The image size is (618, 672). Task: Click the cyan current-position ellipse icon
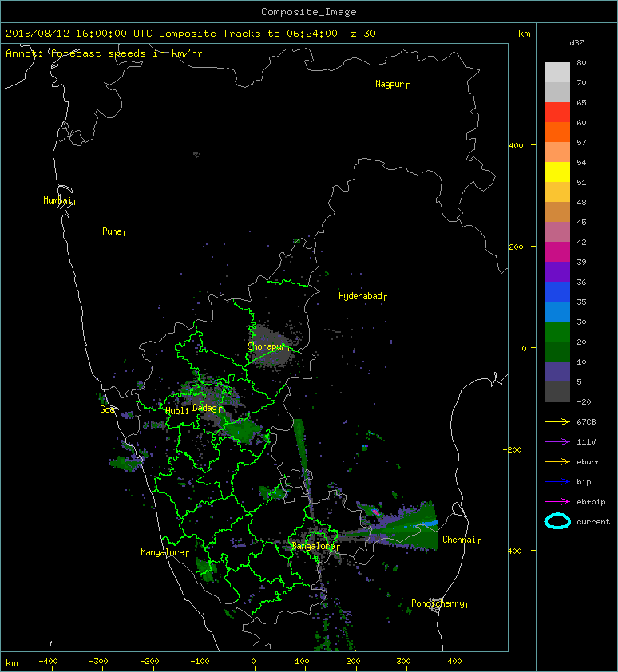(x=557, y=521)
